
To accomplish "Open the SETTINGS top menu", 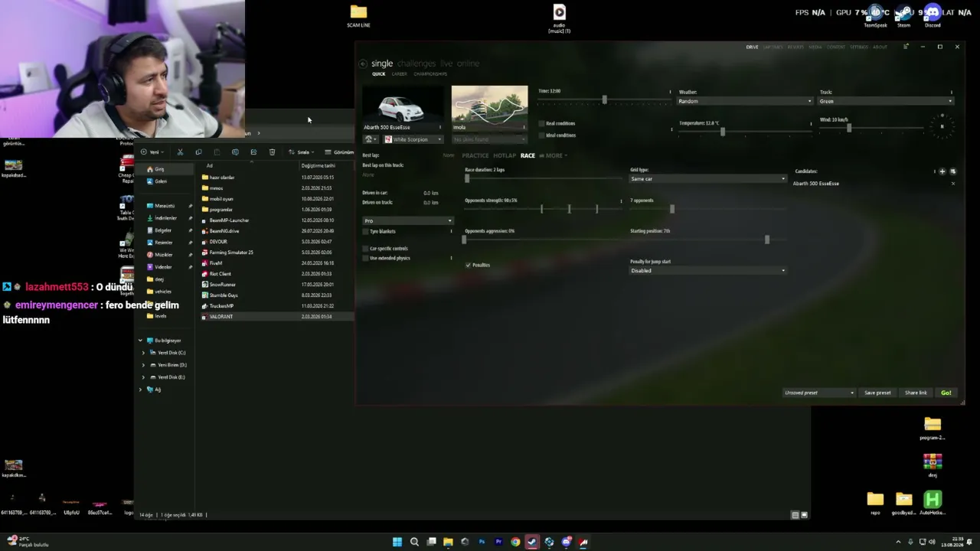I will pos(859,47).
